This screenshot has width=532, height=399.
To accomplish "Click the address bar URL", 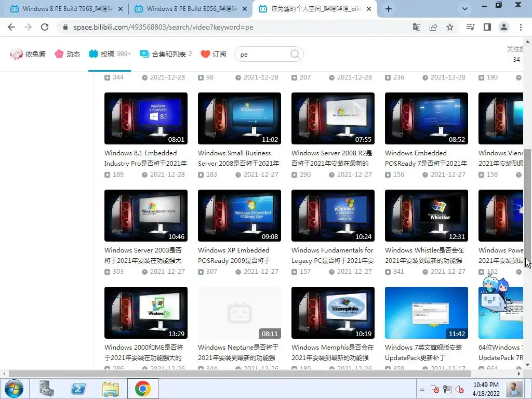I will [163, 27].
